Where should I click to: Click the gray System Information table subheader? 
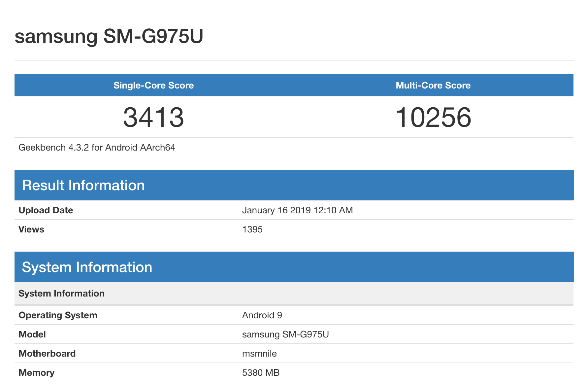(61, 294)
